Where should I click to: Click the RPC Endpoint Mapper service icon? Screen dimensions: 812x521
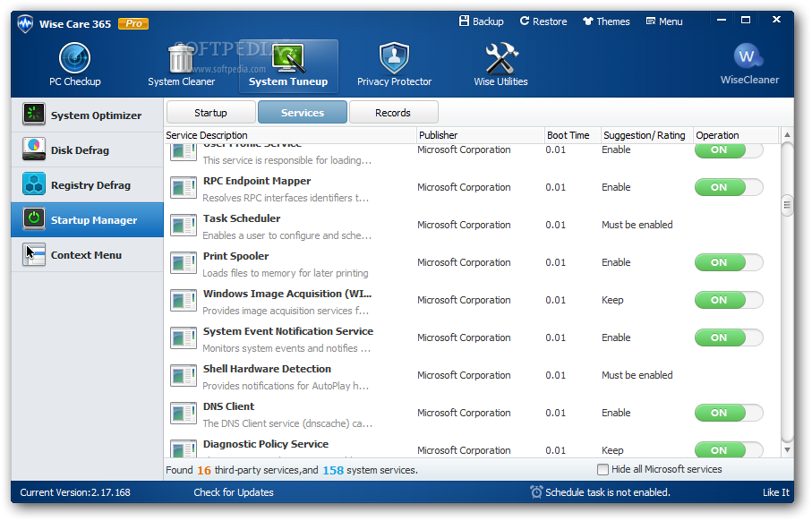pos(184,189)
